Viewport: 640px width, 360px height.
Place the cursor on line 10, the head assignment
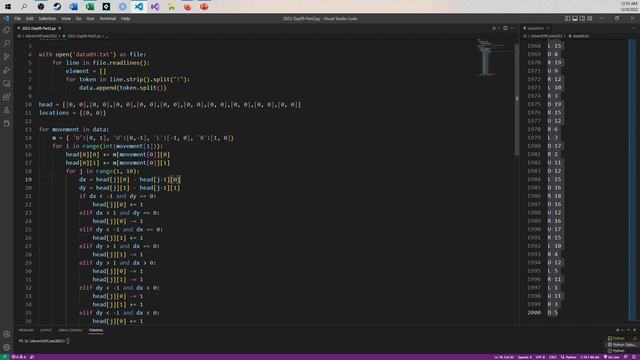[169, 104]
